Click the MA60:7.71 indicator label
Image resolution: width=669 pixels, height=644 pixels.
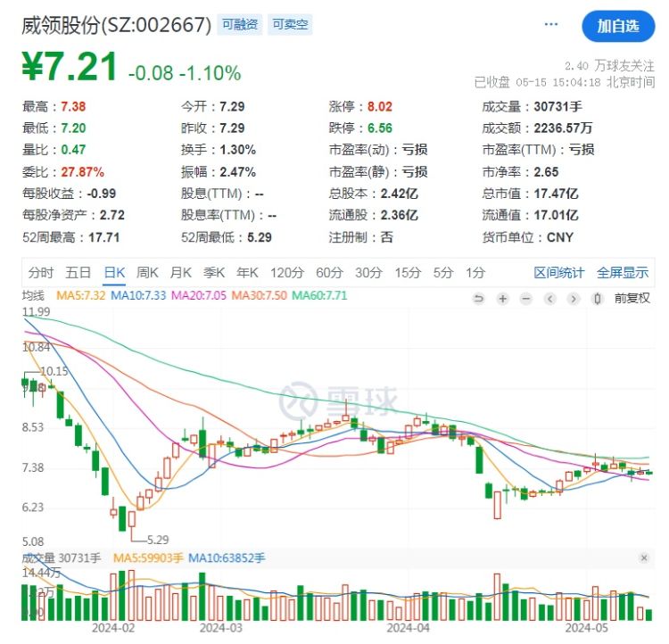[x=319, y=295]
